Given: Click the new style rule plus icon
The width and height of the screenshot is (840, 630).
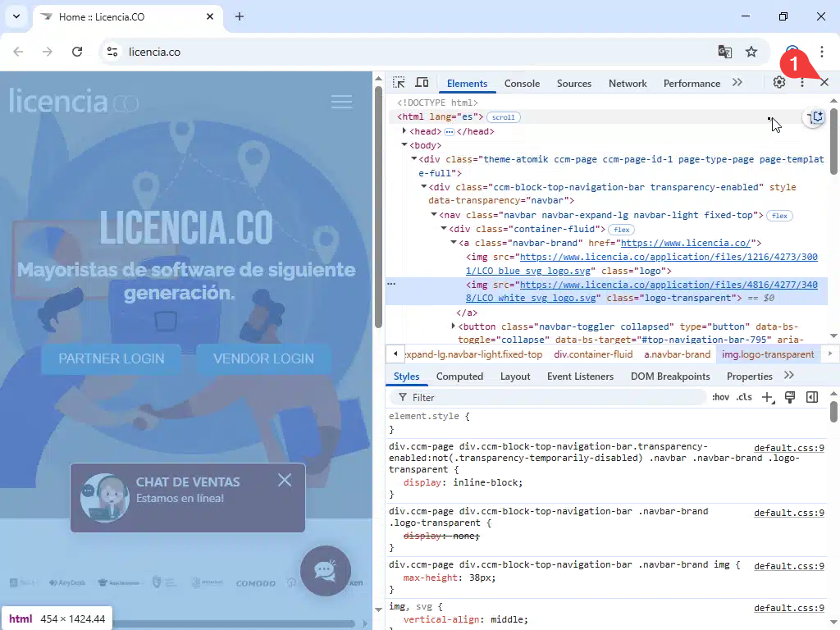Looking at the screenshot, I should coord(768,397).
